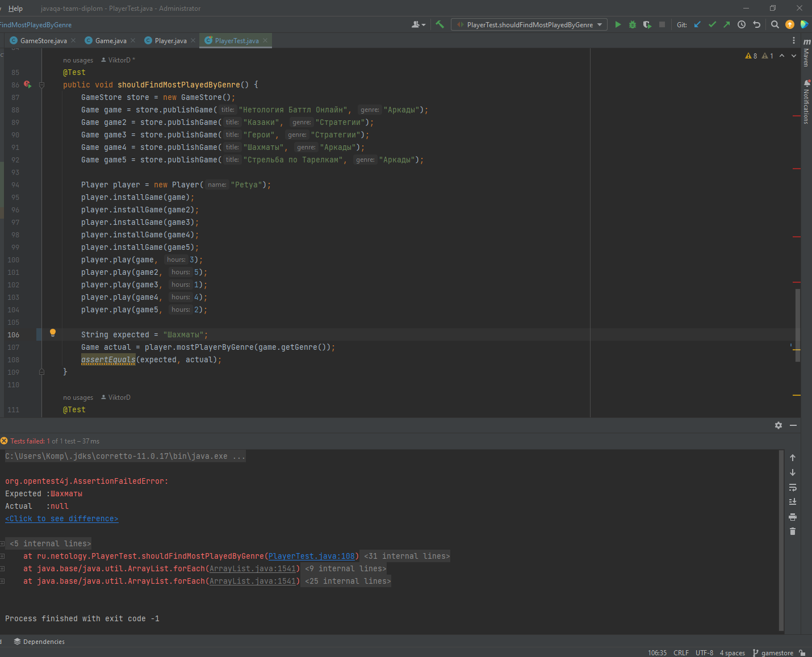Viewport: 812px width, 657px height.
Task: Toggle soft-wrap in console output
Action: (x=793, y=487)
